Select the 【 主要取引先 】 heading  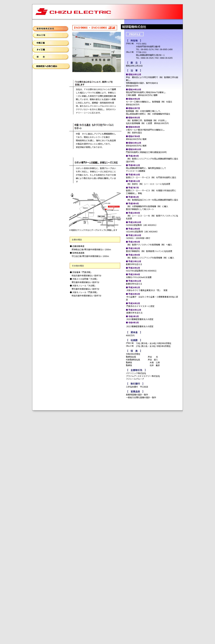(x=136, y=370)
